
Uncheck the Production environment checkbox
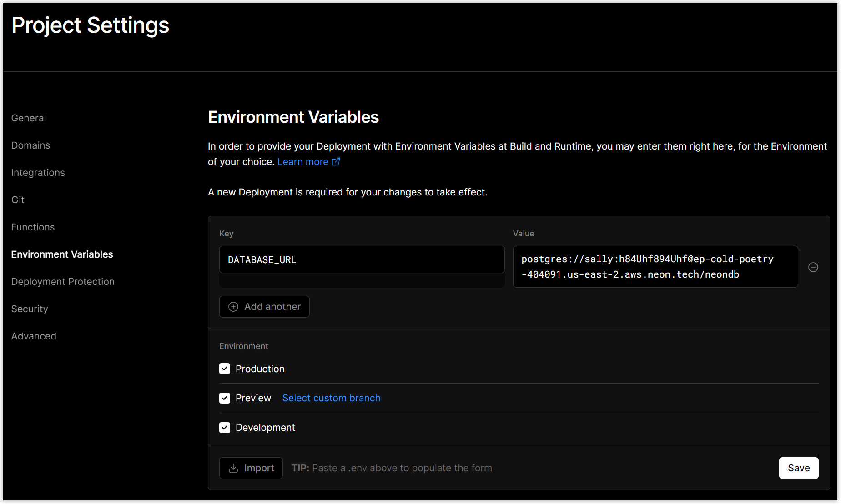225,369
